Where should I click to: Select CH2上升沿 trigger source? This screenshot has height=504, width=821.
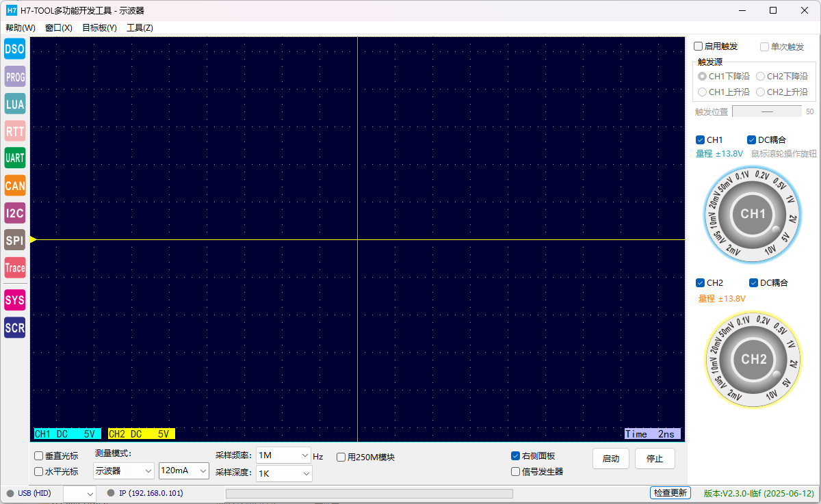pyautogui.click(x=781, y=92)
